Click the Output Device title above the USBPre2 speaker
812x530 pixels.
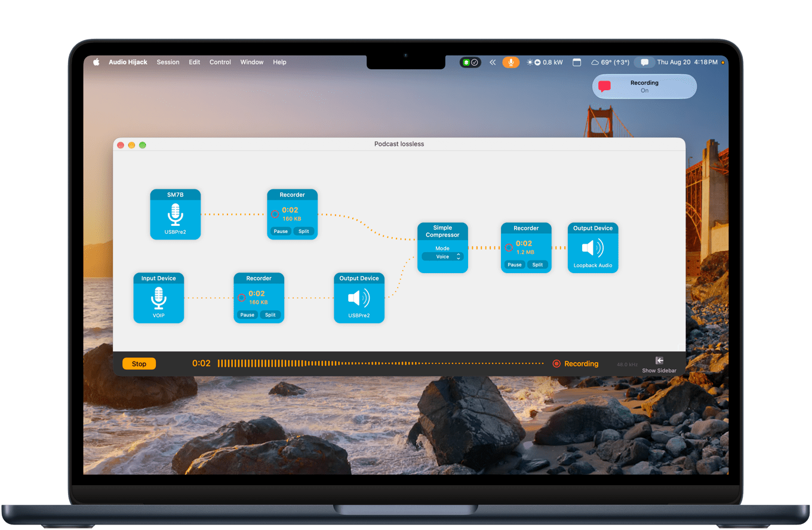pyautogui.click(x=359, y=278)
